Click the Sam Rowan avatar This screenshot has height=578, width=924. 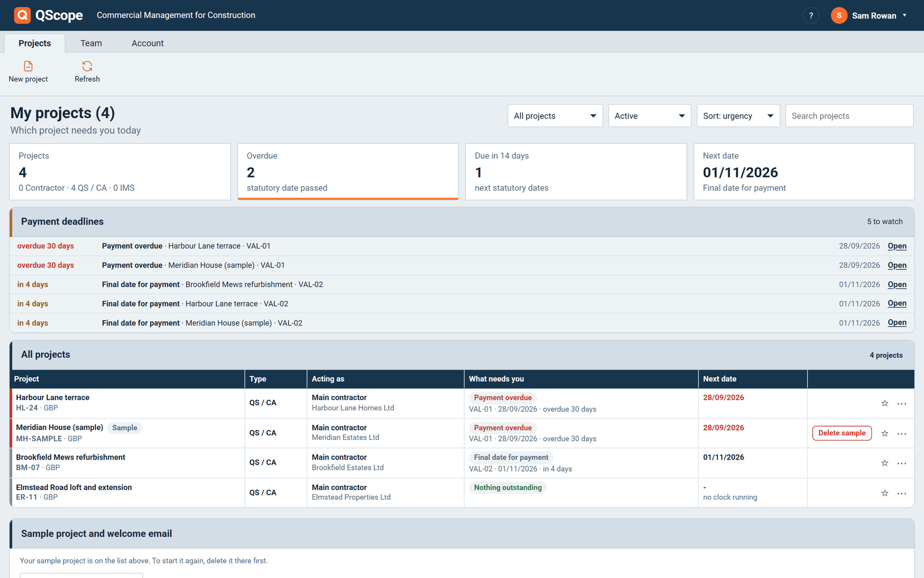(x=839, y=16)
